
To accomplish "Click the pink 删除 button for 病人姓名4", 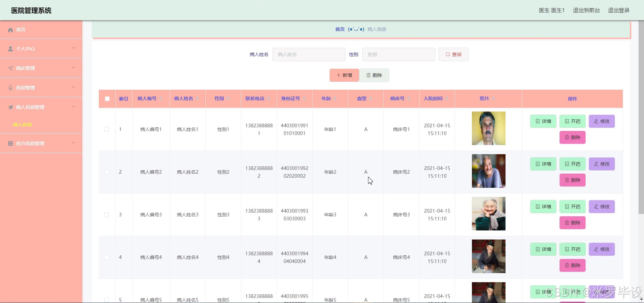I will tap(572, 265).
